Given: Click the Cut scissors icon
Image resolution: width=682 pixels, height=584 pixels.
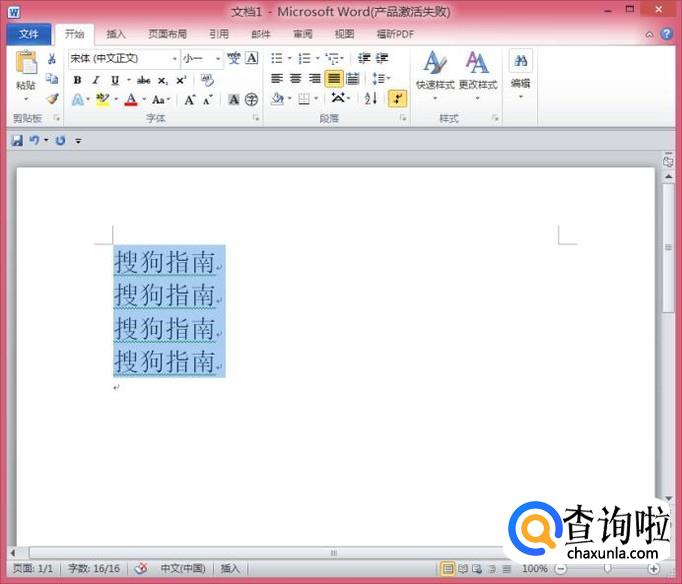Looking at the screenshot, I should [52, 59].
